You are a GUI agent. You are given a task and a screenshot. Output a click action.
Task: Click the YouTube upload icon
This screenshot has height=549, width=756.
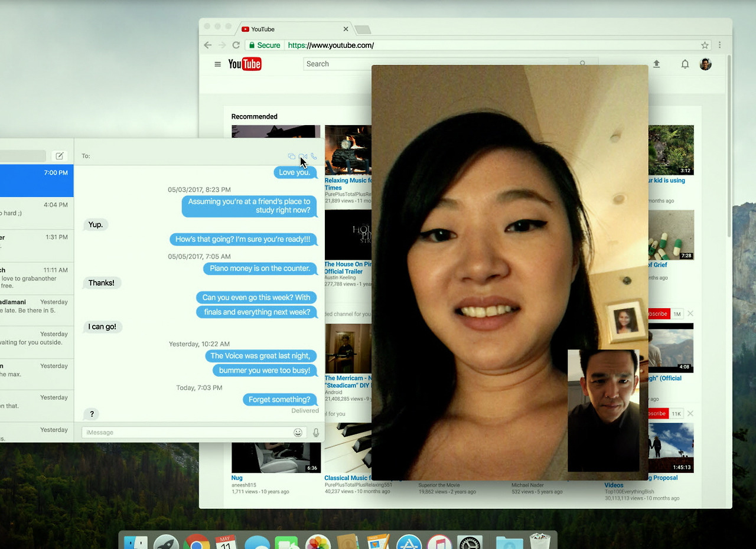coord(656,64)
